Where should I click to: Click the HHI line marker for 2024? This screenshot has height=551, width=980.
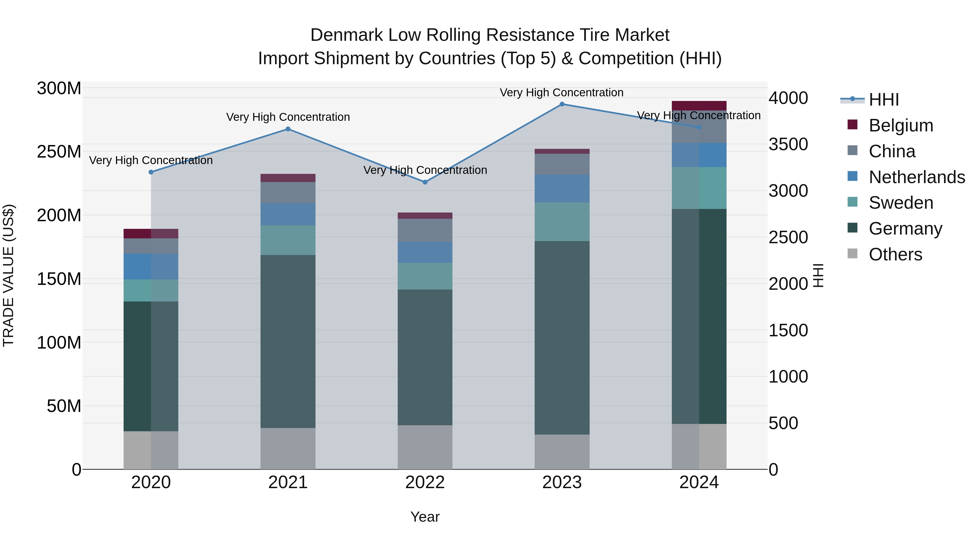pyautogui.click(x=699, y=127)
